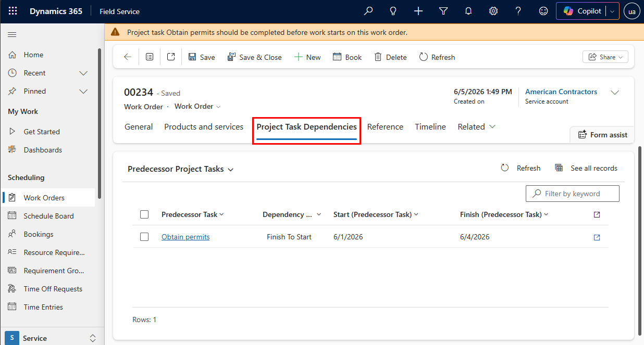
Task: Click the New command
Action: [x=307, y=57]
